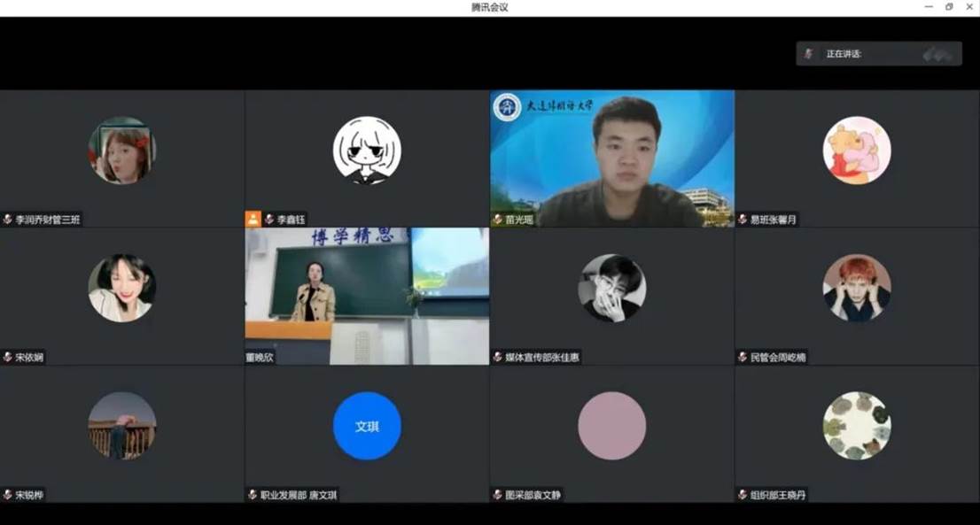Restore down the 腾讯会议 window
This screenshot has width=980, height=525.
948,7
